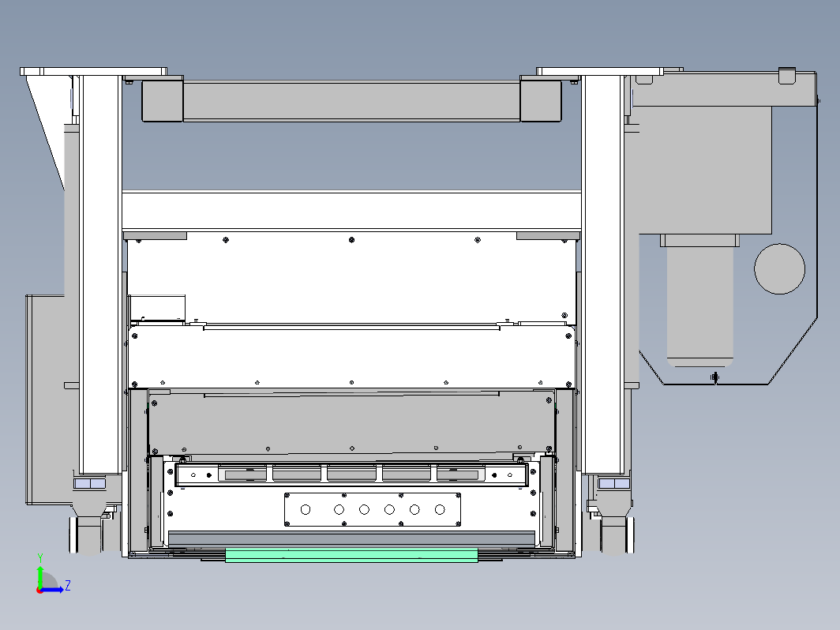
Task: Click the blue Z axis arrow of triad
Action: [x=52, y=590]
